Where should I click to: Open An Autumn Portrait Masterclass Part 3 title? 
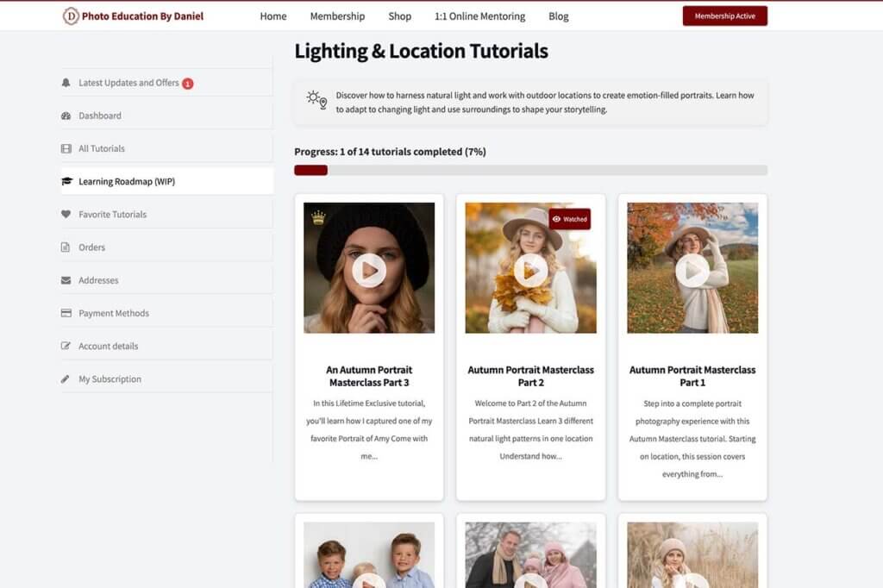(x=369, y=376)
